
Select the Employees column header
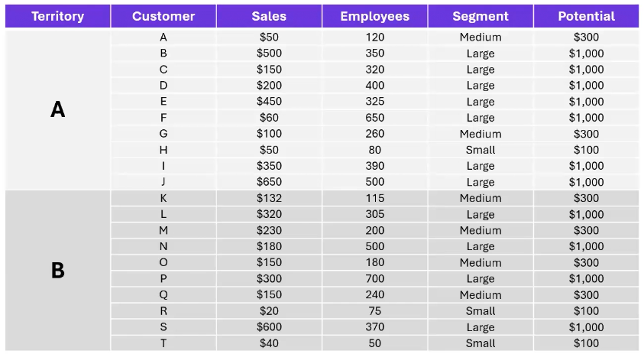pyautogui.click(x=374, y=16)
